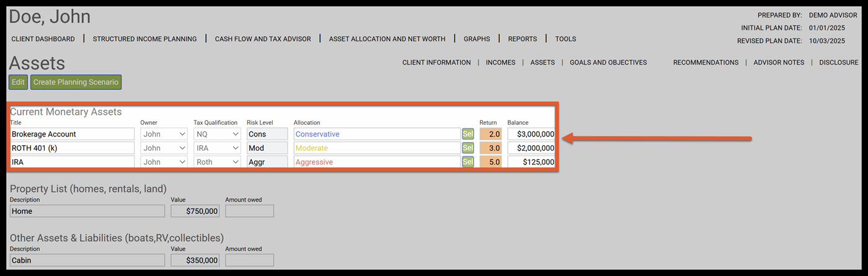Open IRA tax qualification dropdown
Viewport: 868px width, 276px height.
(217, 148)
